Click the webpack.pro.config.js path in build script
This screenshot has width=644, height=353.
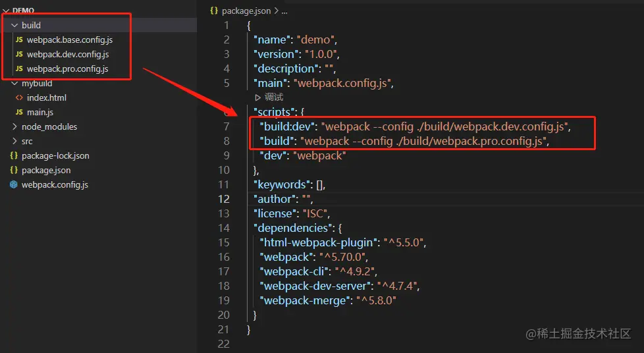click(x=469, y=142)
